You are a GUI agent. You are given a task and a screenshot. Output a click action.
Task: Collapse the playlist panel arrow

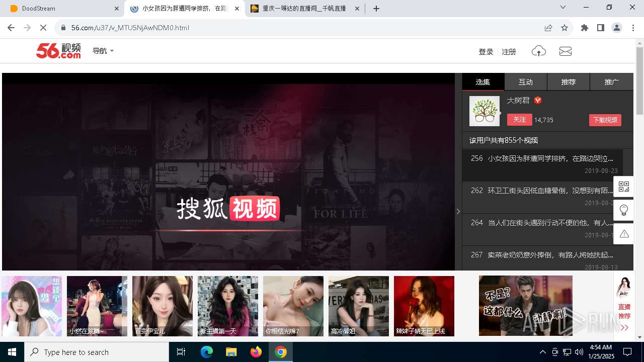[x=458, y=211]
